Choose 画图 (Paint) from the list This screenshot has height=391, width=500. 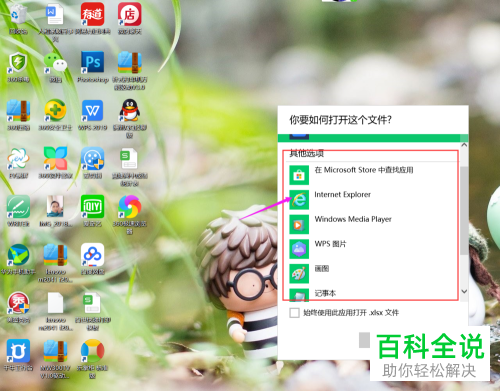coord(373,273)
